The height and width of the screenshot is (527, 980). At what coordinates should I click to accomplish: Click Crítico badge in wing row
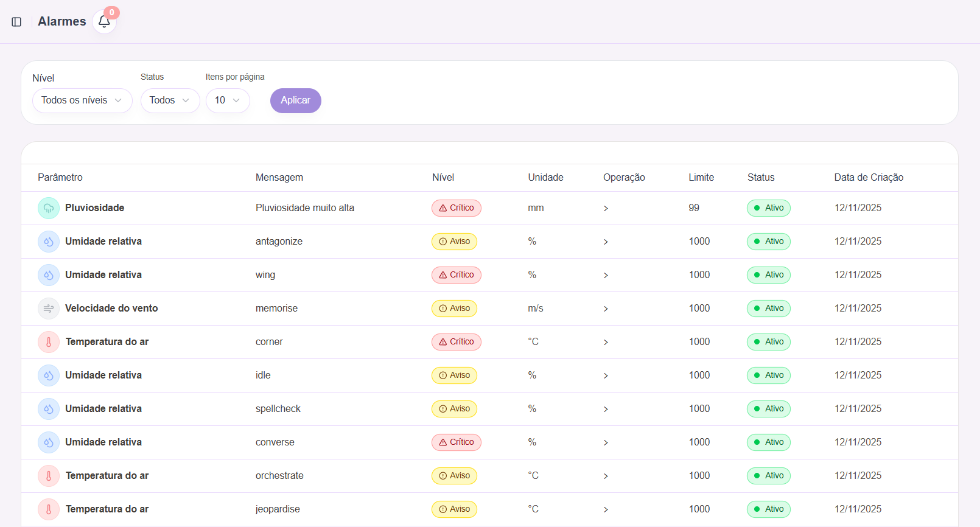pyautogui.click(x=457, y=275)
